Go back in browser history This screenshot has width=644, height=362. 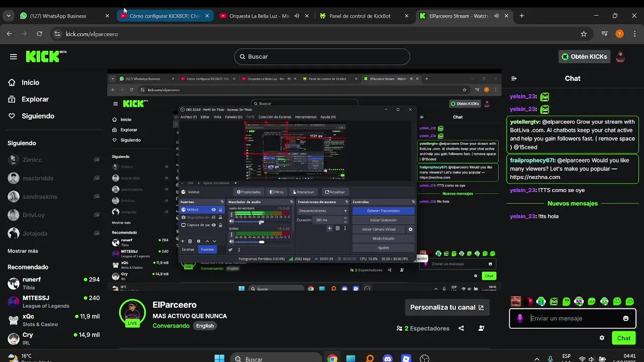point(9,34)
